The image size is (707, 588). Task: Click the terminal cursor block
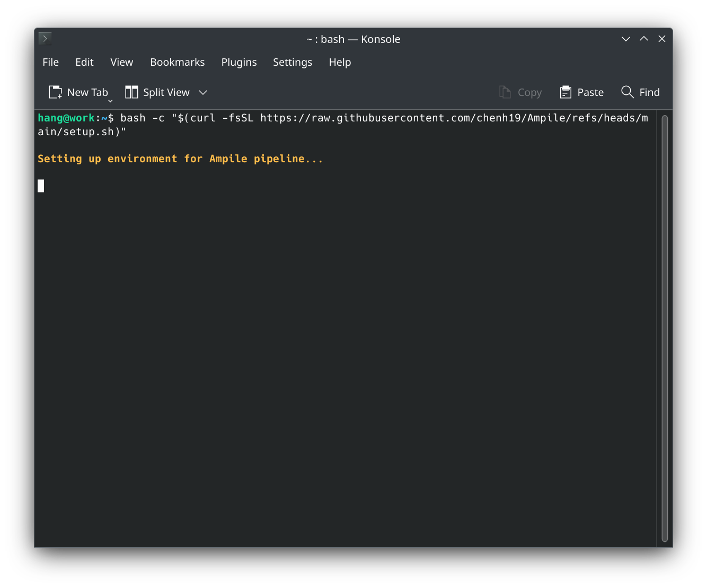41,186
